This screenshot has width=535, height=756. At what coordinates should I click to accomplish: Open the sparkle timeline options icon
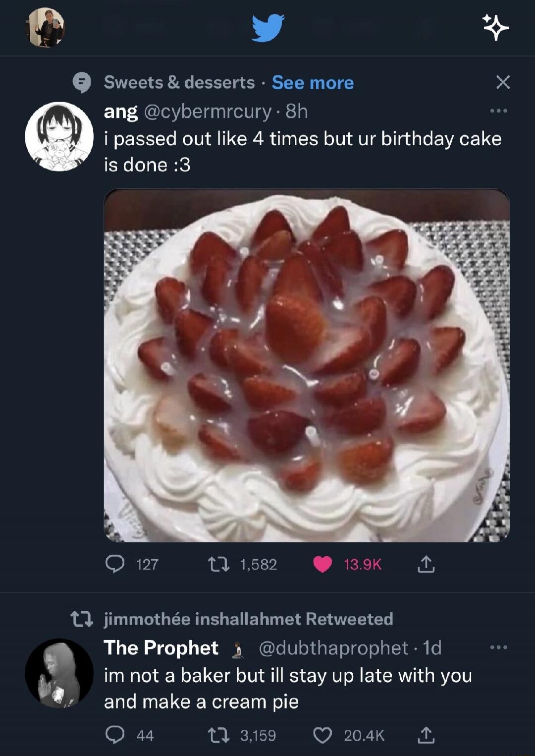[x=496, y=27]
